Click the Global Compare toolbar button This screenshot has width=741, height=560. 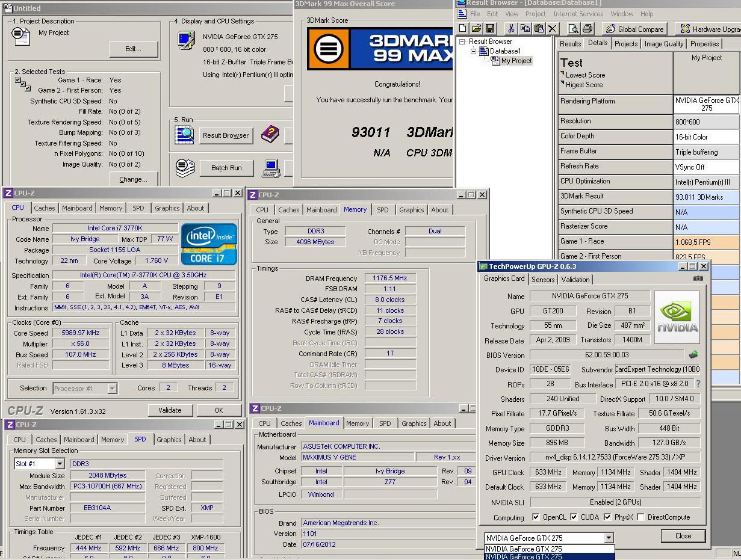[x=634, y=29]
